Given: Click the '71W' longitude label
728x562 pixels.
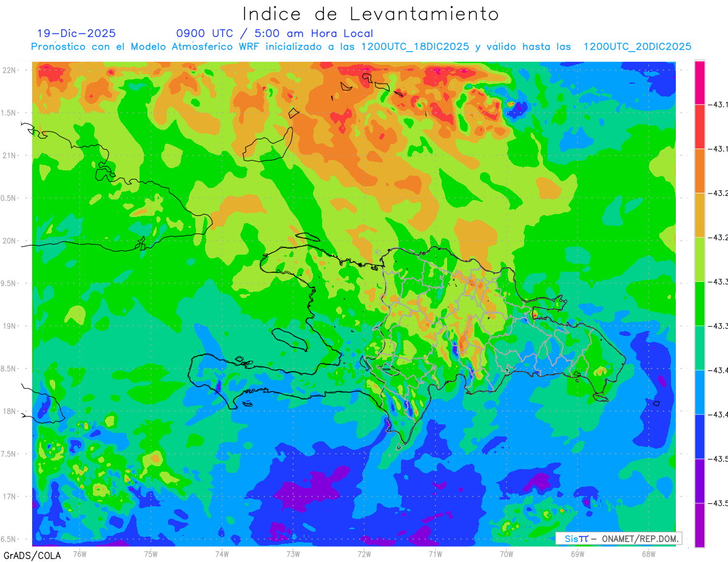Looking at the screenshot, I should [x=435, y=554].
